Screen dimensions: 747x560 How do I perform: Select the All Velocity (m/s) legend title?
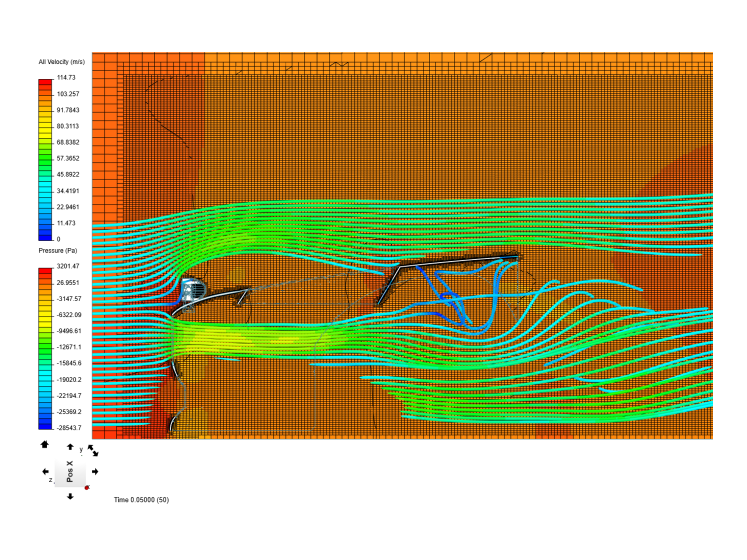[x=61, y=62]
